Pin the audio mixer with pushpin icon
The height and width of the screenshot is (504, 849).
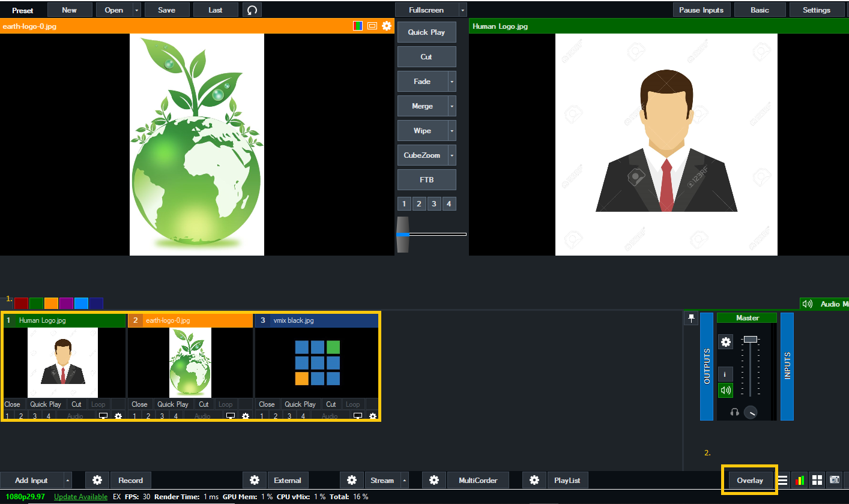pos(691,319)
